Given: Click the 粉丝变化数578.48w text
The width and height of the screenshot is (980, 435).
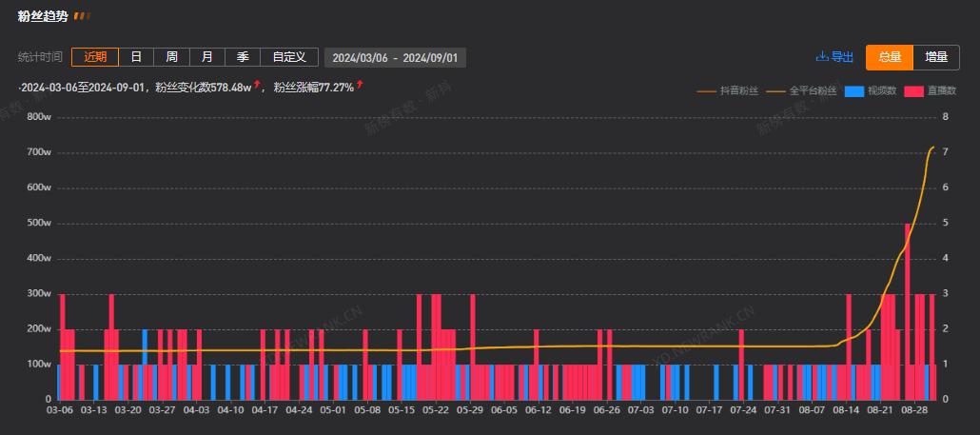Looking at the screenshot, I should click(x=204, y=89).
